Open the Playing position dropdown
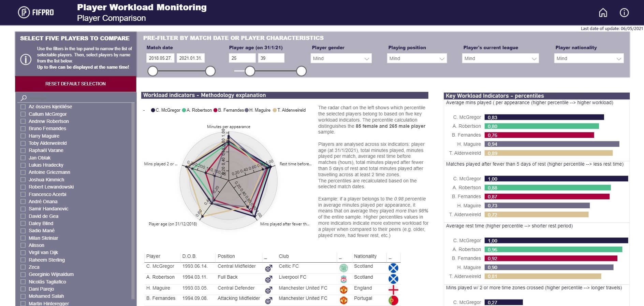This screenshot has height=306, width=644. coord(417,58)
